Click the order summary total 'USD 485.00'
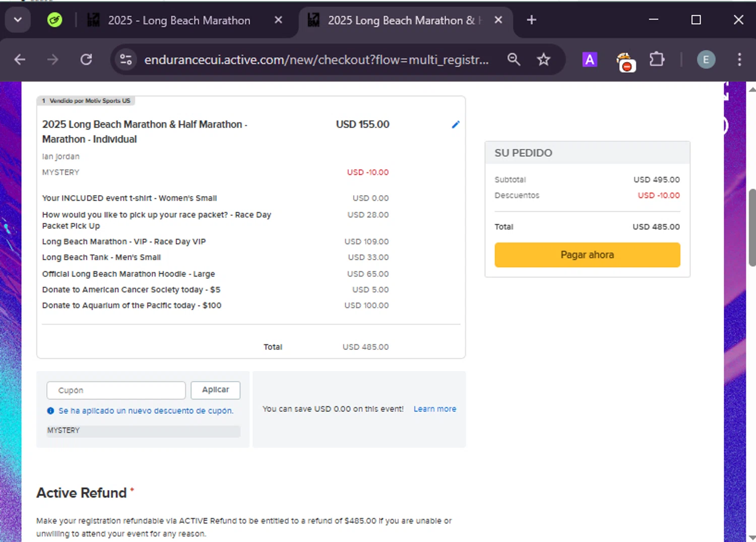Viewport: 756px width, 542px height. point(656,227)
